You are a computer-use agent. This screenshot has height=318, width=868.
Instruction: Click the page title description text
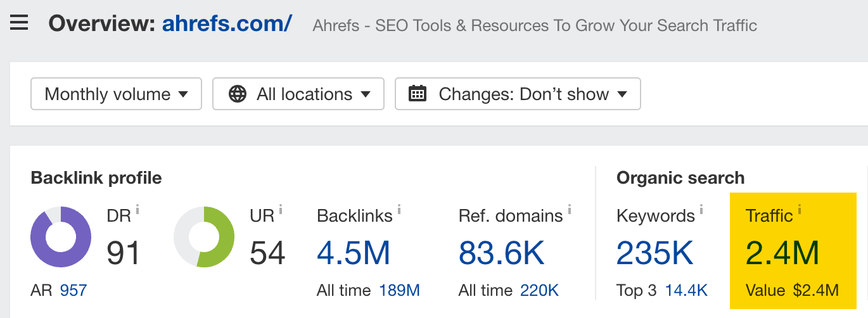[535, 26]
